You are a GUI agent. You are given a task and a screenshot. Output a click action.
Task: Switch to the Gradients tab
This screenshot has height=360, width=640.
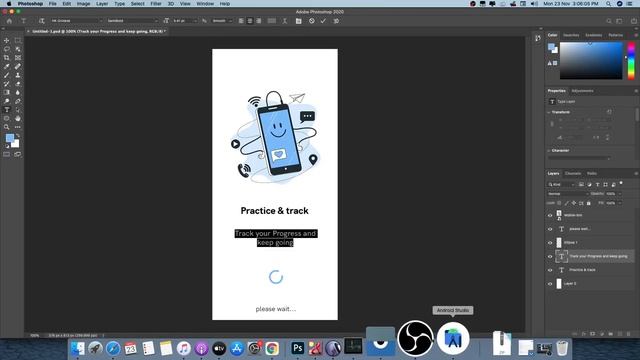(x=593, y=35)
